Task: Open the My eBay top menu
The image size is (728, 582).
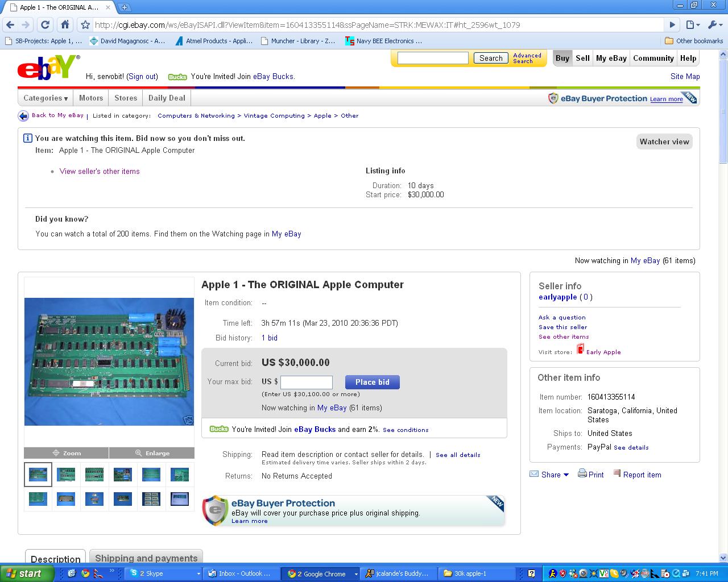Action: click(611, 58)
